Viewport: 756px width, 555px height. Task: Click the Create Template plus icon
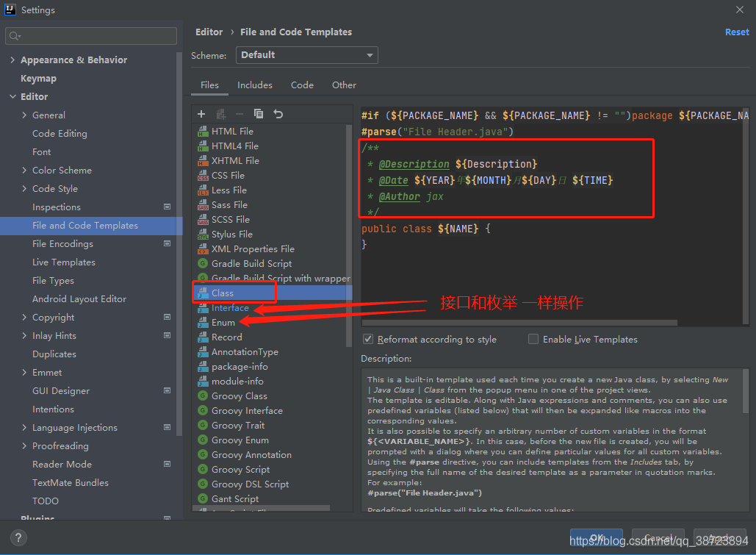[x=201, y=114]
